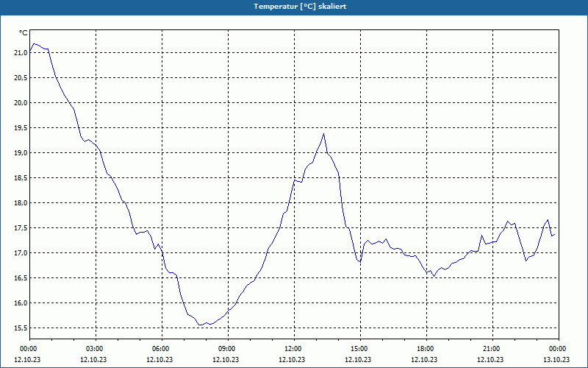Click the 03:00 time axis label
588x368 pixels.
click(96, 349)
